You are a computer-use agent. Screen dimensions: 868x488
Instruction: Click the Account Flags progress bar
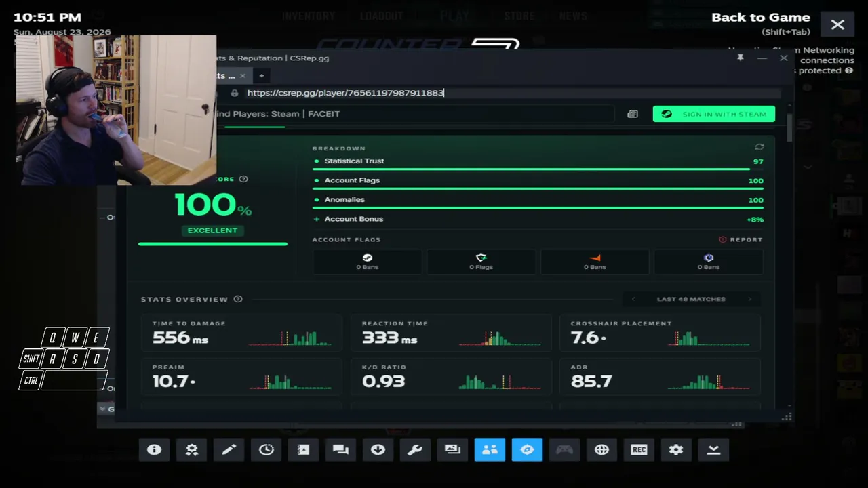(538, 188)
